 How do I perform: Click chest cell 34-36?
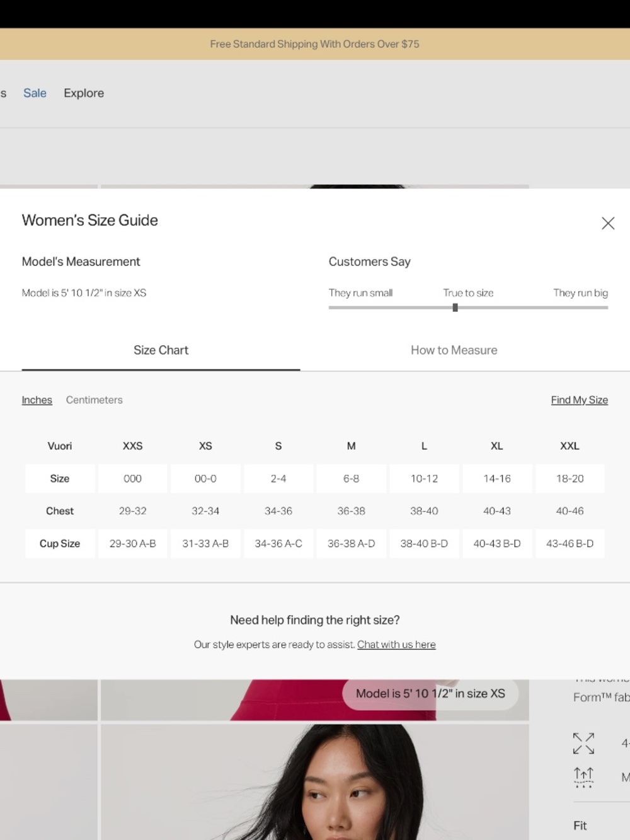click(278, 511)
